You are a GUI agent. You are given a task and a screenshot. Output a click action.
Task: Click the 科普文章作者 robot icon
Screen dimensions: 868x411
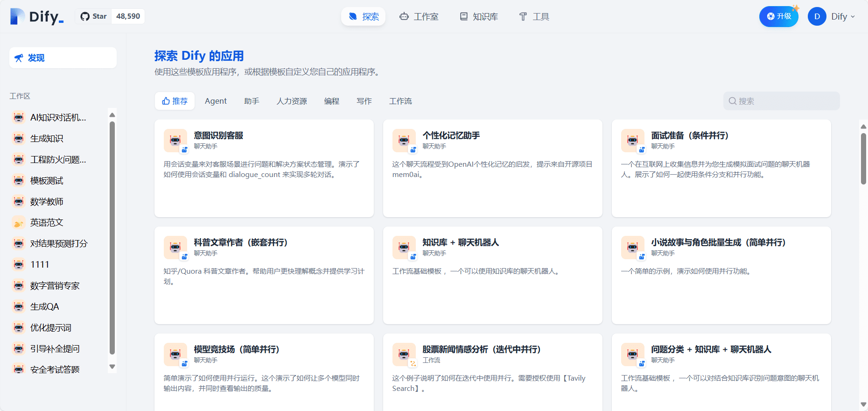[175, 248]
